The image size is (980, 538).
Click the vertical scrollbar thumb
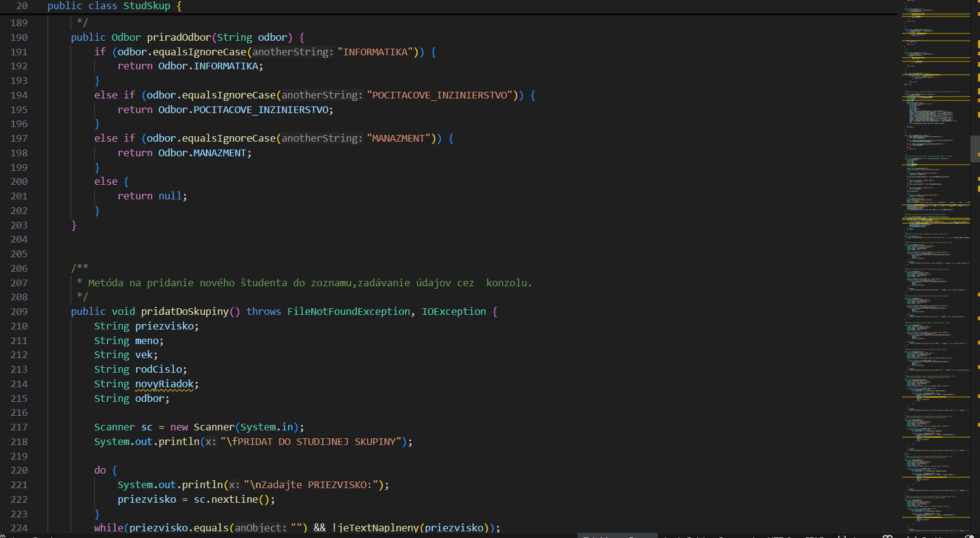(975, 149)
